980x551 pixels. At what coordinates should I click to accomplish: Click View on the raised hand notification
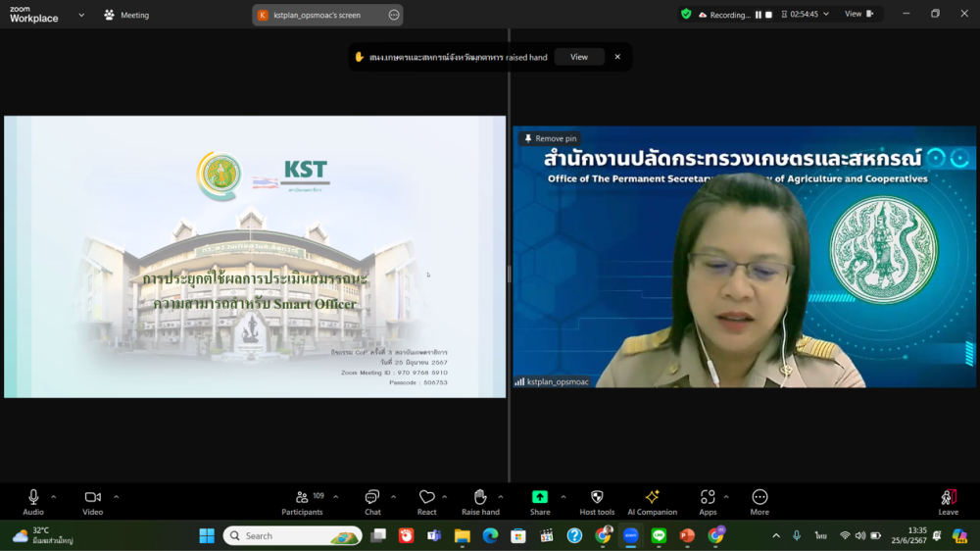pyautogui.click(x=579, y=57)
